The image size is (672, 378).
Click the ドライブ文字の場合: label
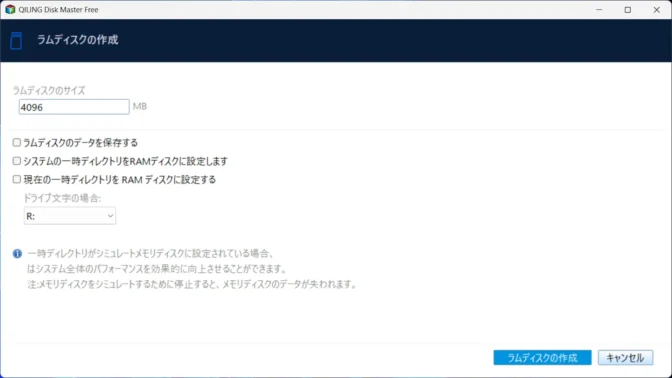(62, 198)
